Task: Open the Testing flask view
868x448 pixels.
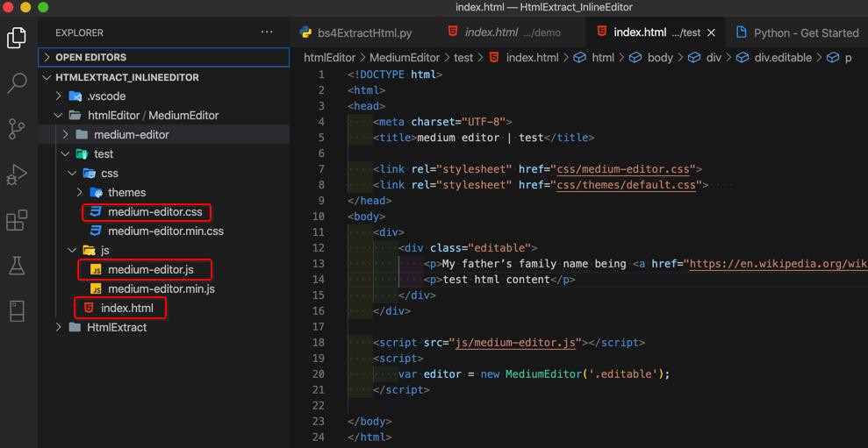Action: [x=17, y=266]
